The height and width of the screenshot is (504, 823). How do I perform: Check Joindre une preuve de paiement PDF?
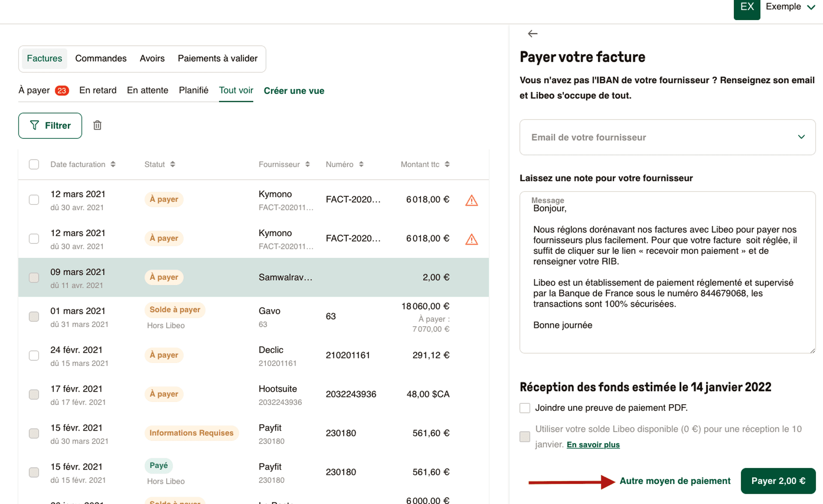pyautogui.click(x=525, y=408)
